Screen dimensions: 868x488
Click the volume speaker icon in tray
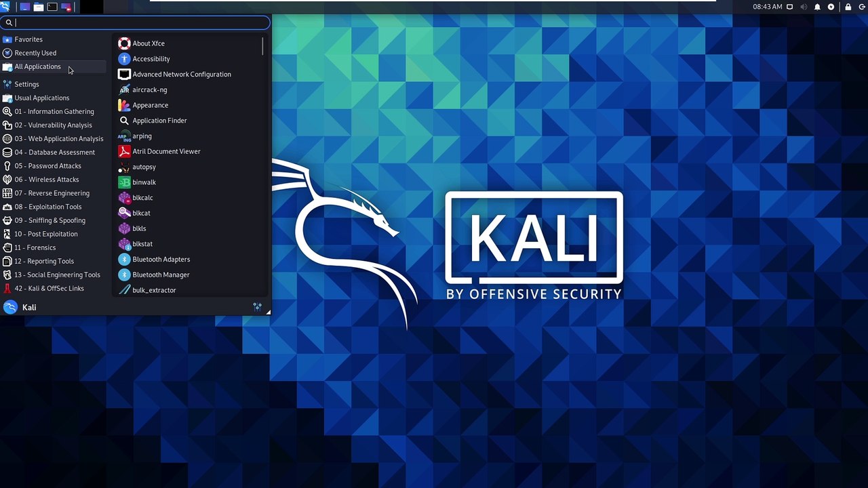click(804, 7)
